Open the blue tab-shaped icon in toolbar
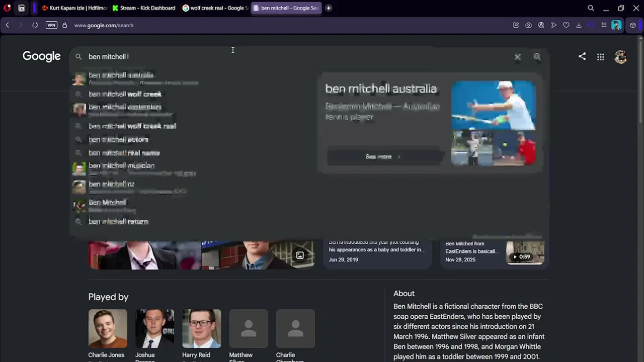Image resolution: width=644 pixels, height=362 pixels. 591,25
